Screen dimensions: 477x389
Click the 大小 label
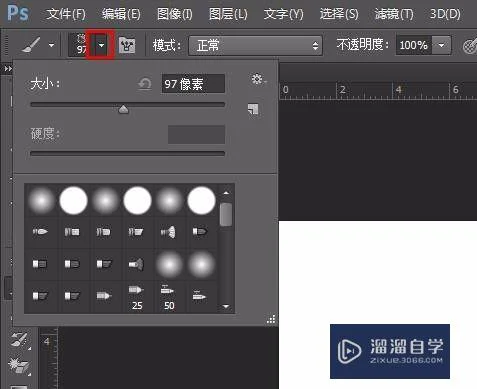point(45,84)
